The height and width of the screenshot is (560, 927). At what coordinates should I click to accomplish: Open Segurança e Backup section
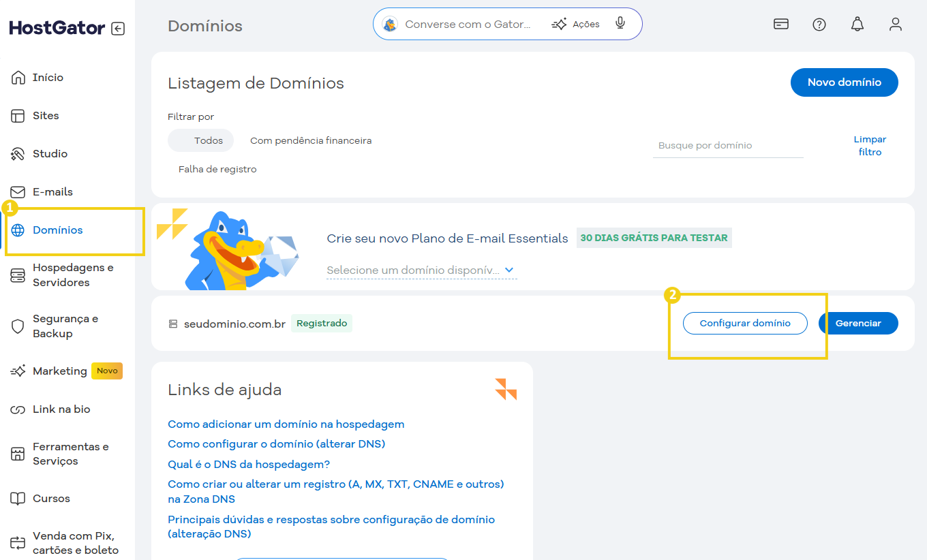pos(65,326)
